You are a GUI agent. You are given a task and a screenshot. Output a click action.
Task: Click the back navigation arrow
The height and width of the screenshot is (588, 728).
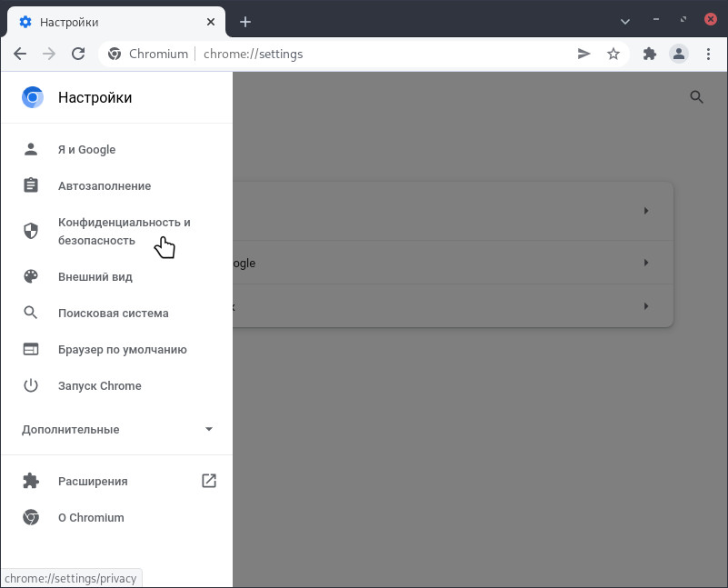20,54
